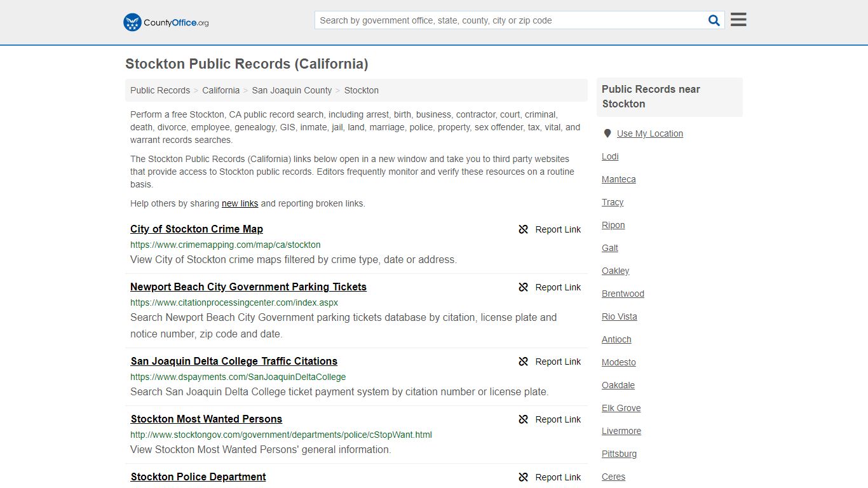Open Pittsburg public records
Screen dimensions: 868x488
[x=619, y=454]
